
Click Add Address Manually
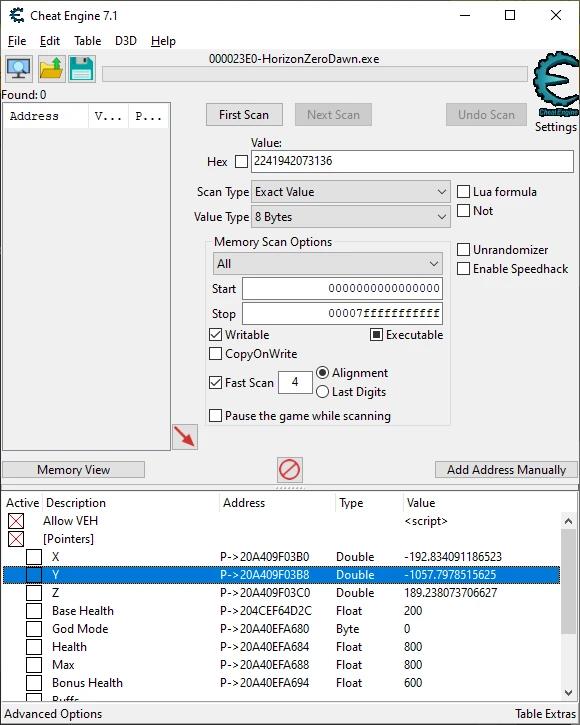[506, 470]
